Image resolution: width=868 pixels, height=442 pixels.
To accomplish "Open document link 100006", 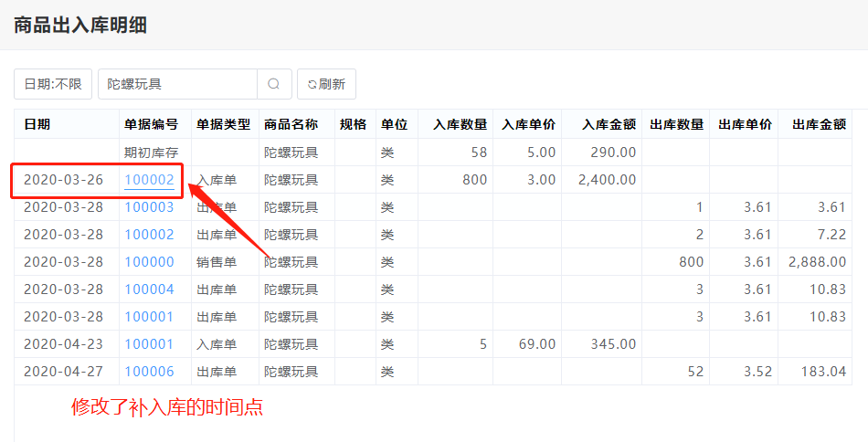I will (x=149, y=372).
